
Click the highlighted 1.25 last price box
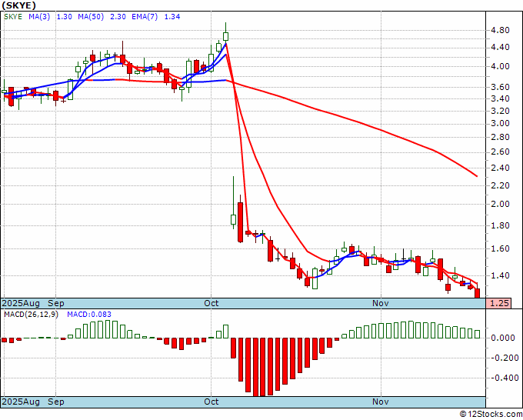(x=498, y=303)
